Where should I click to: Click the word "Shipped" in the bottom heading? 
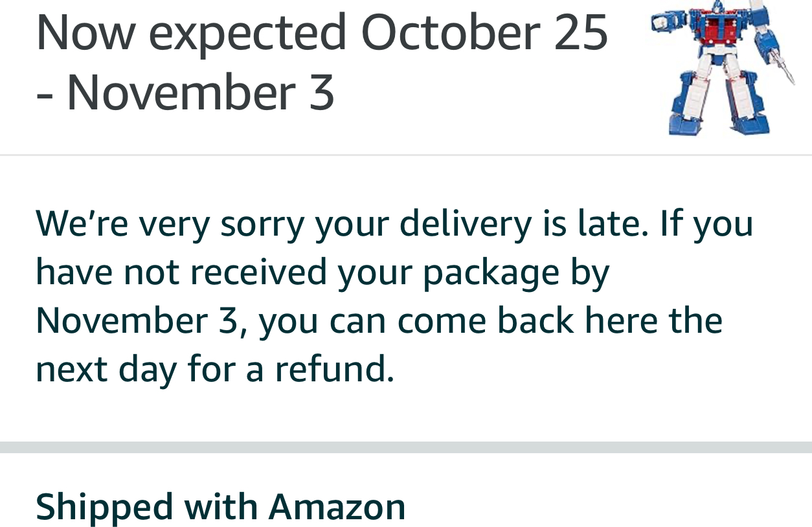tap(104, 506)
